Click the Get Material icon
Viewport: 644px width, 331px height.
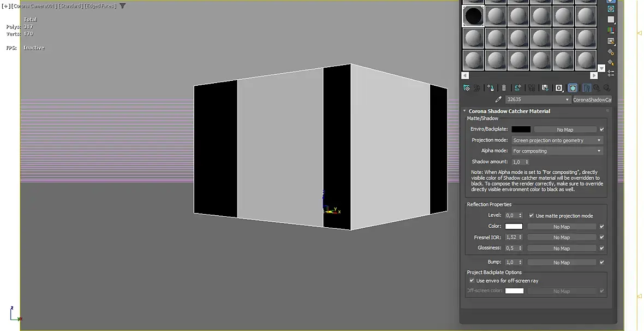pos(467,88)
